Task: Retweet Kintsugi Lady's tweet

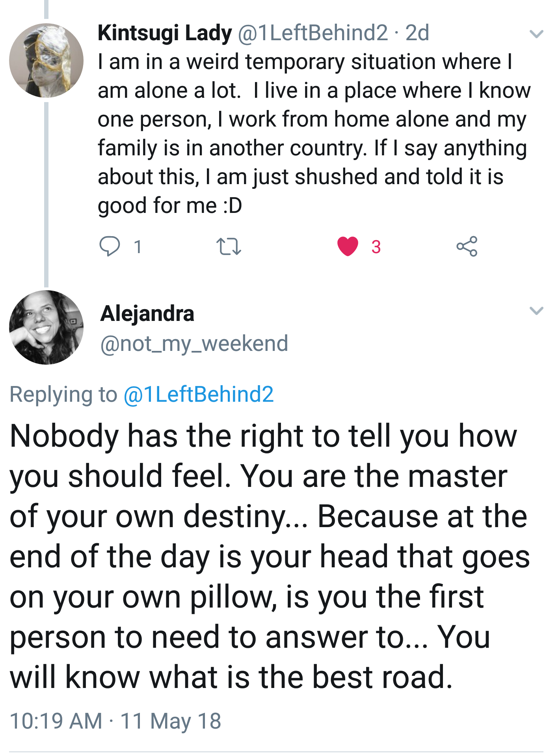Action: tap(229, 246)
